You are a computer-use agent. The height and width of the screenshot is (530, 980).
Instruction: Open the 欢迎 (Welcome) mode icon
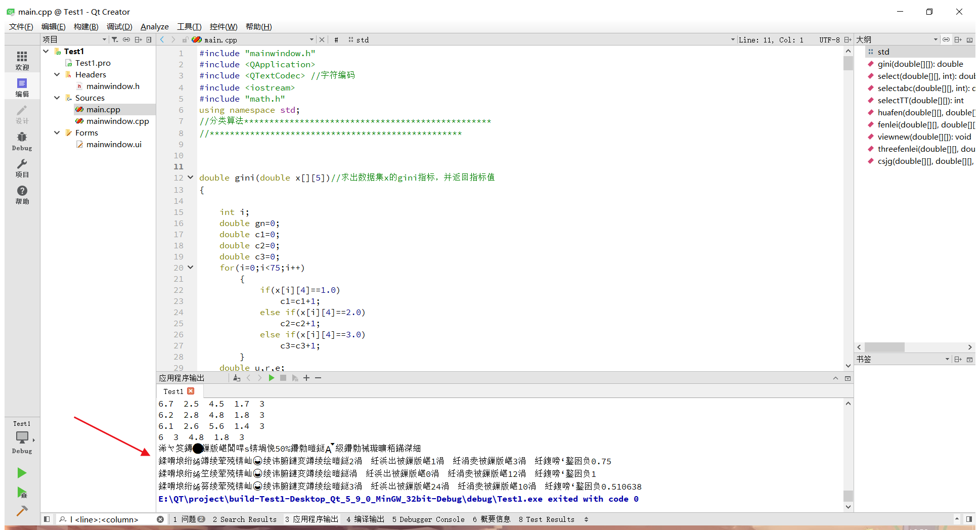(22, 60)
